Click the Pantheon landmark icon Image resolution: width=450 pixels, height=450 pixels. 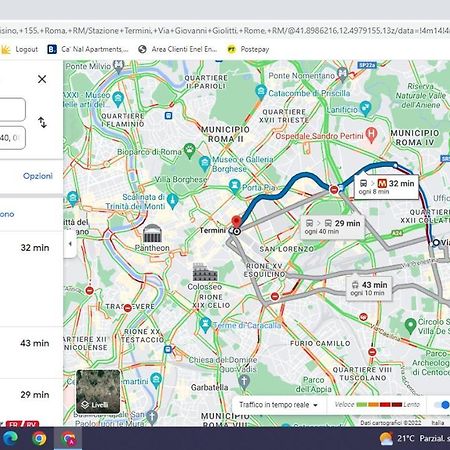click(x=152, y=234)
